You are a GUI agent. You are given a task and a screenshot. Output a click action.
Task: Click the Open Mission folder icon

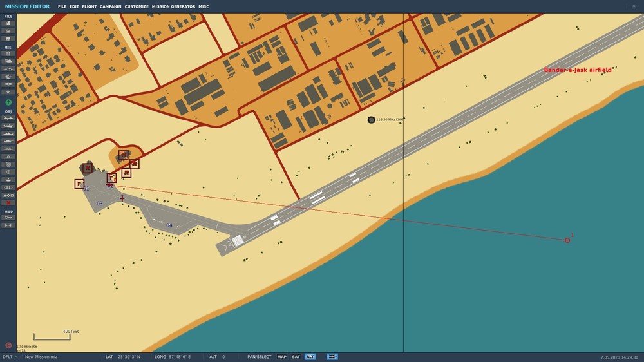(8, 31)
